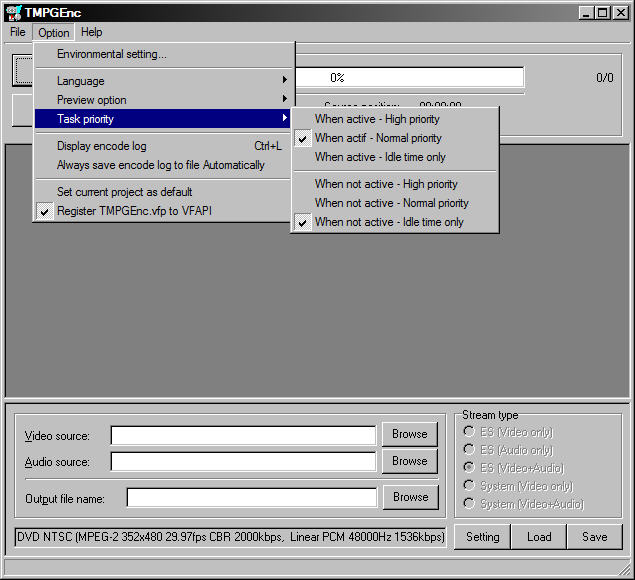Select When not active - Idle time only
Image resolution: width=635 pixels, height=580 pixels.
pyautogui.click(x=395, y=222)
